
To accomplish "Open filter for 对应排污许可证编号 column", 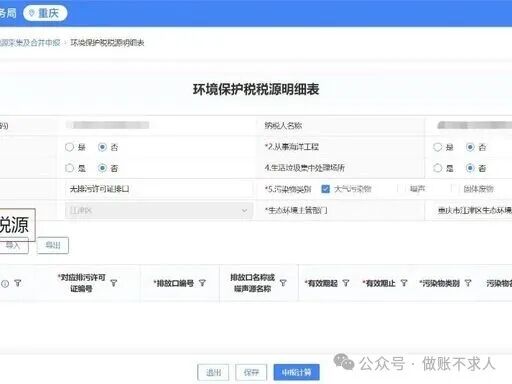I will 114,283.
